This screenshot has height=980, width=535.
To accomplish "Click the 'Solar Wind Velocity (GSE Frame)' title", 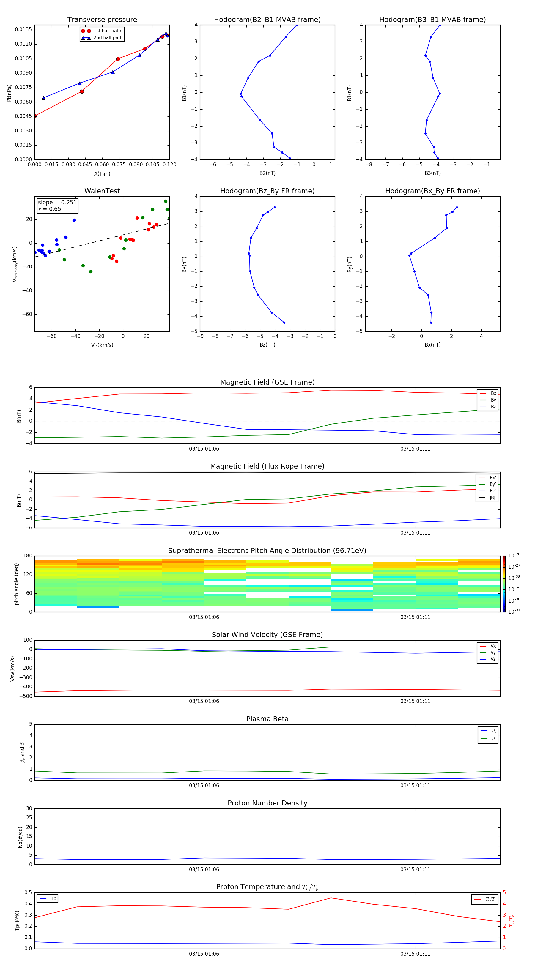I will pos(267,635).
